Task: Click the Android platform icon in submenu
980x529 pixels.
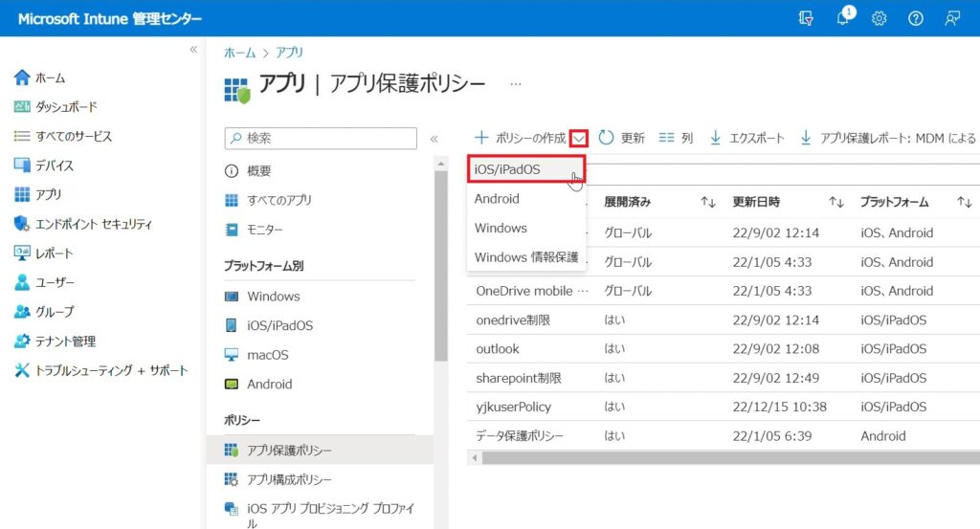Action: click(x=232, y=385)
